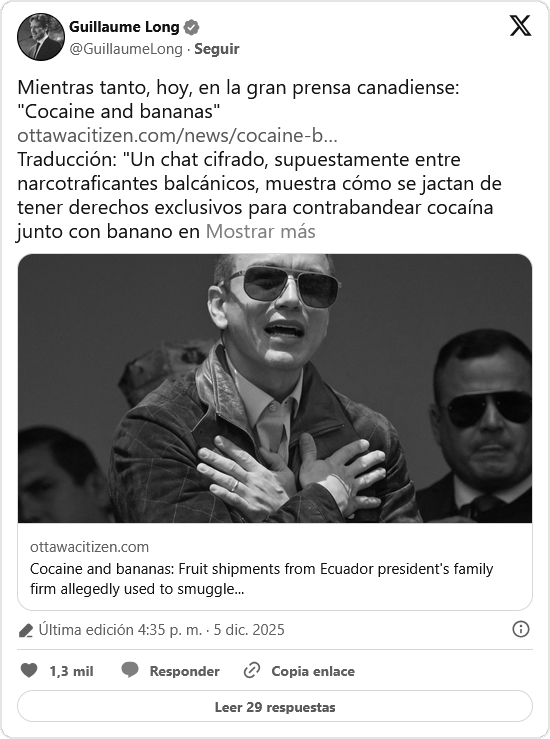
Task: Expand tweet text with Mostrar más
Action: (x=261, y=231)
